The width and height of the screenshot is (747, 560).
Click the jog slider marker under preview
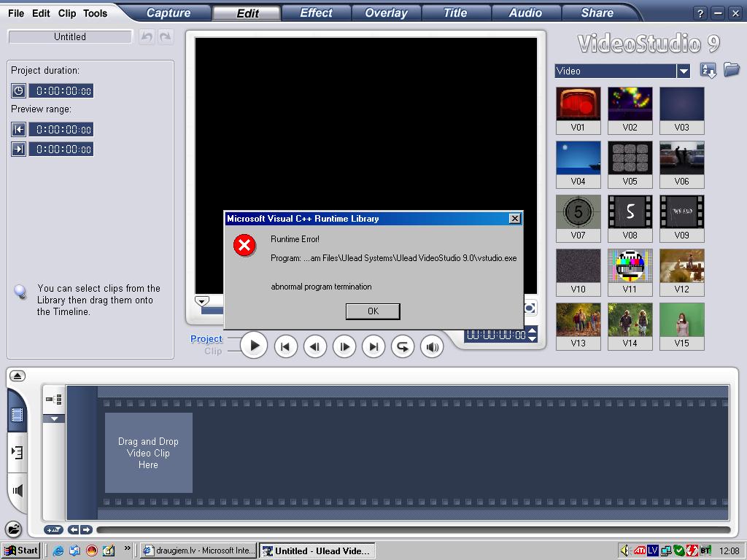point(202,301)
